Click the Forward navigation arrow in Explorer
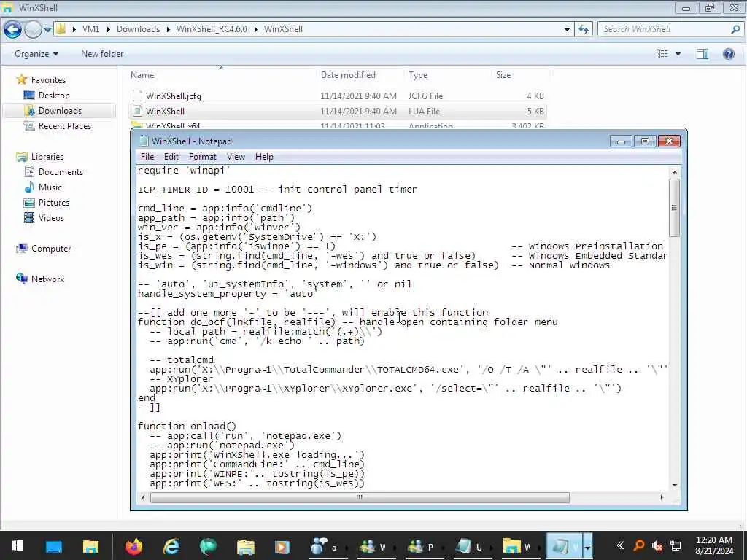747x560 pixels. pyautogui.click(x=33, y=29)
